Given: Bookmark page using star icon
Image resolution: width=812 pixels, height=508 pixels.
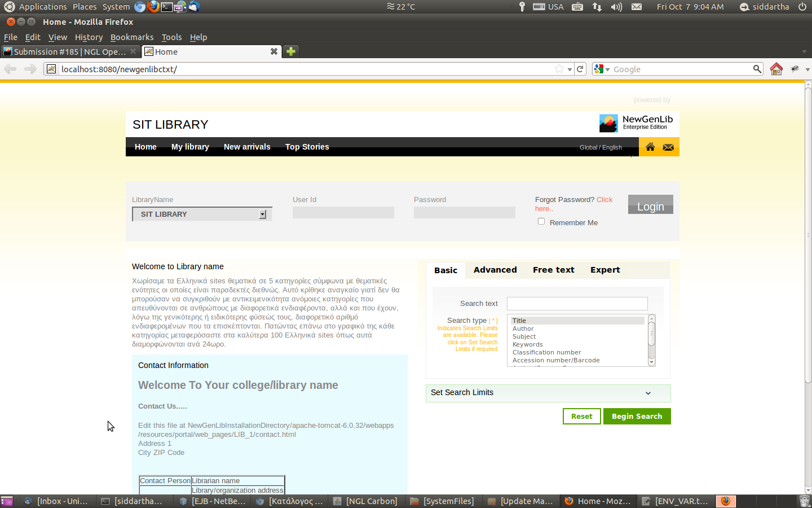Looking at the screenshot, I should (x=559, y=69).
